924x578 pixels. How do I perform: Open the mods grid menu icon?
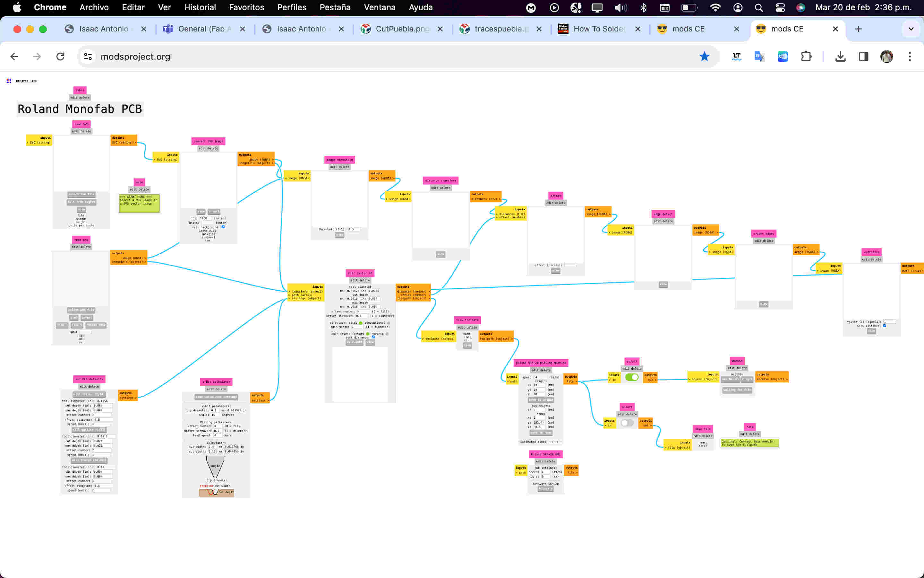point(9,81)
